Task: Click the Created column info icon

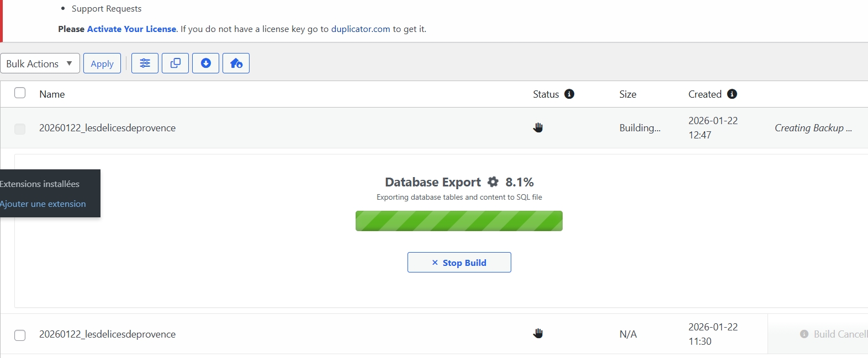Action: (732, 94)
